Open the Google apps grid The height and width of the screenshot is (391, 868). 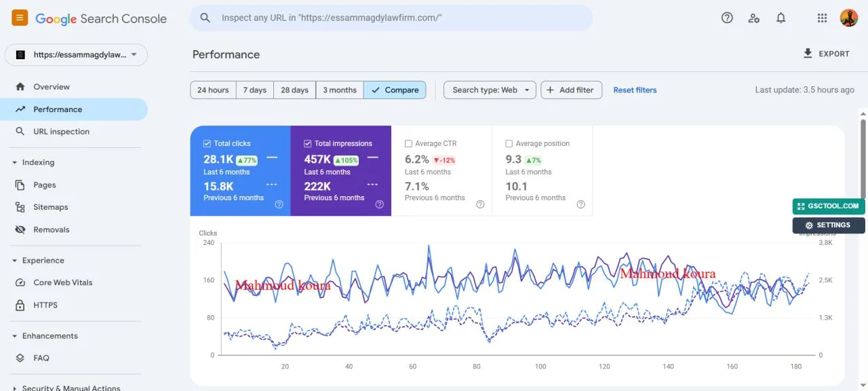click(822, 18)
